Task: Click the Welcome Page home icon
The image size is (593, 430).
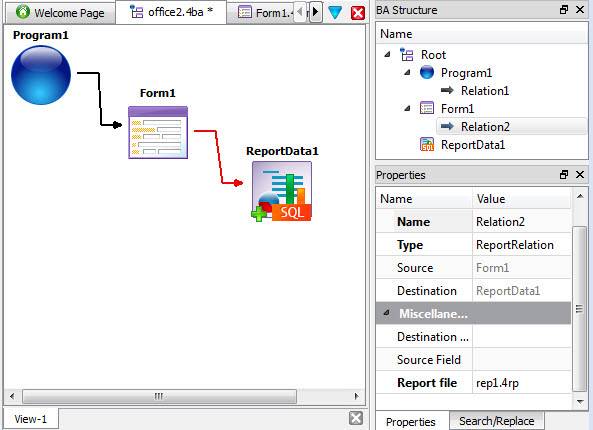Action: pos(23,12)
